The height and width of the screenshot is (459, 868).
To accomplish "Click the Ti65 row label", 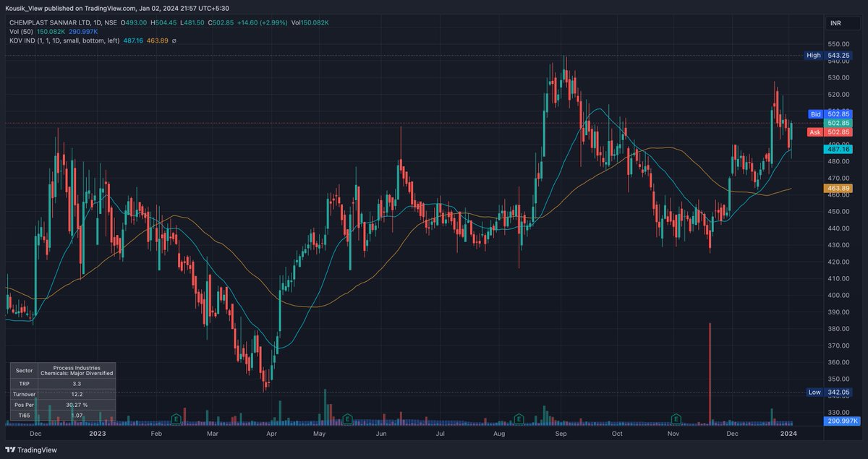I will pyautogui.click(x=24, y=416).
